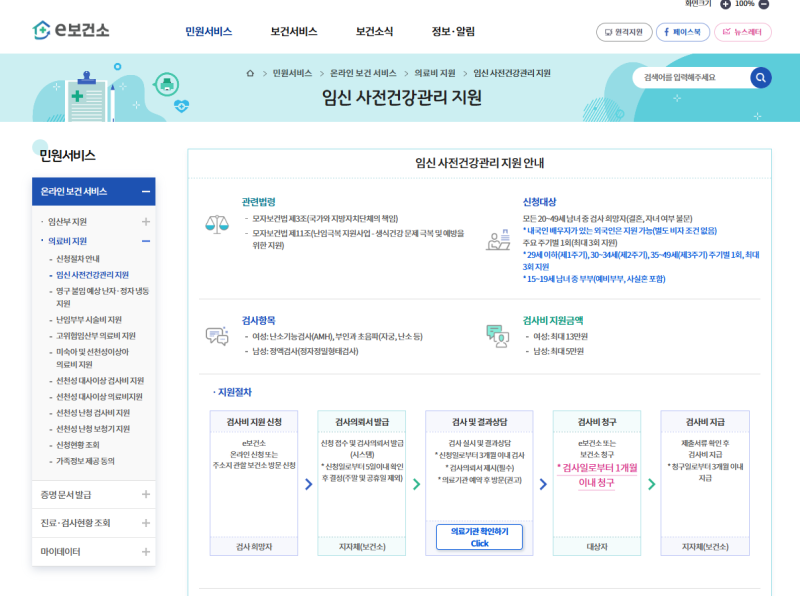Open 선천성 대사이상 검사비 지원

(100, 381)
